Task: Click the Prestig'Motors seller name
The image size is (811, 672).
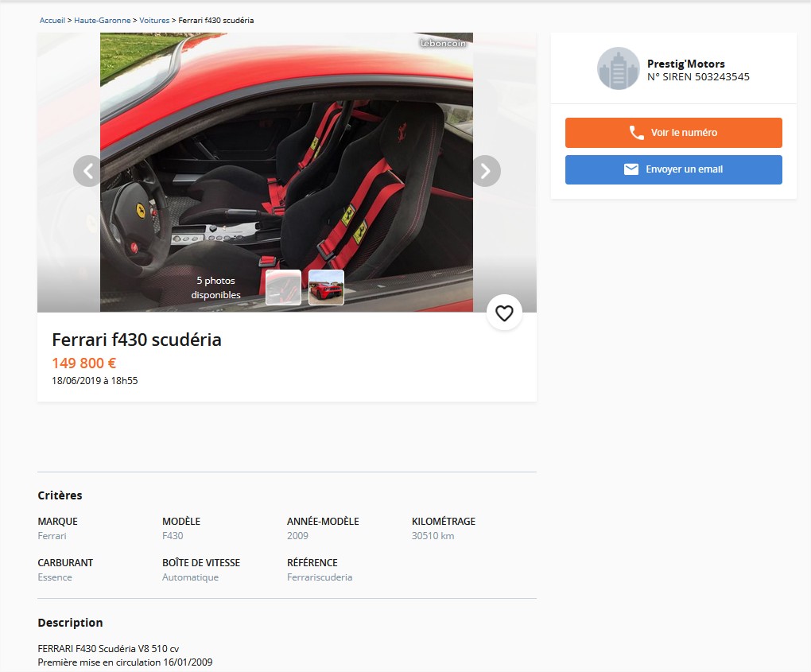Action: [686, 64]
